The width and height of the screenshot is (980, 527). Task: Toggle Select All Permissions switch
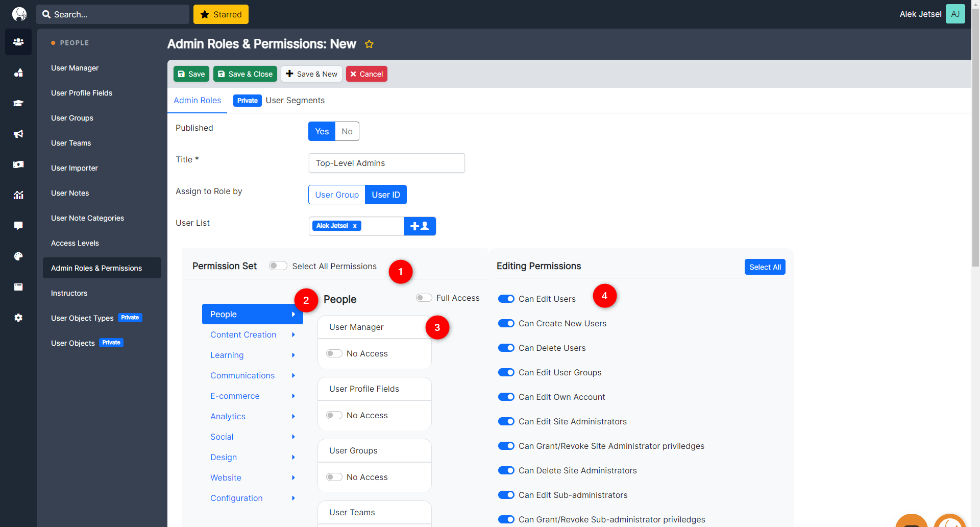[278, 266]
